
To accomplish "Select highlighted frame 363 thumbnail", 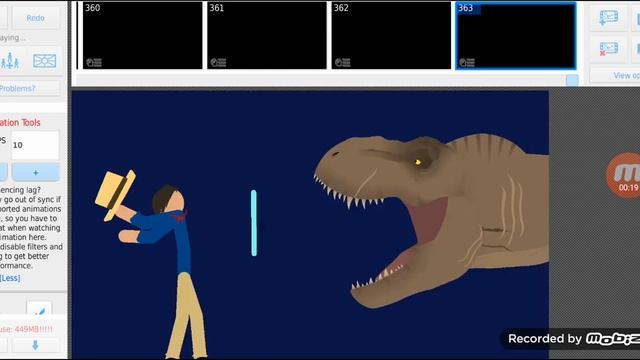I will point(516,36).
